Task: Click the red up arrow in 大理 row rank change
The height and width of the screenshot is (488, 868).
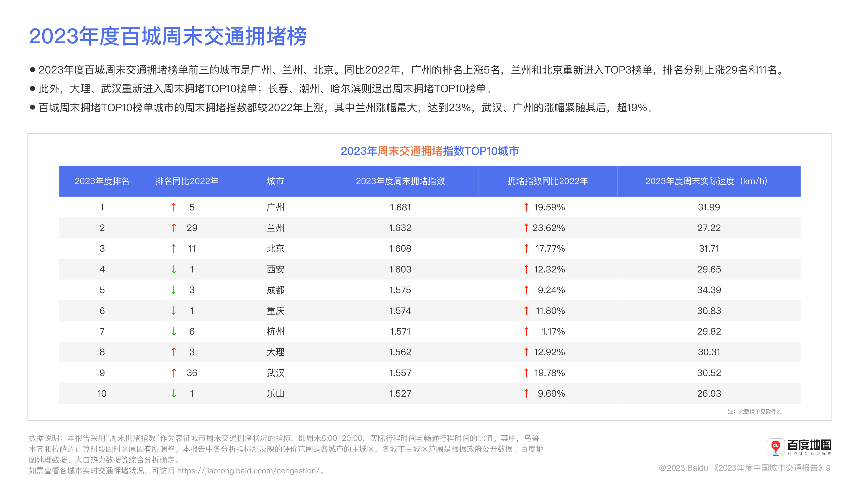Action: click(x=174, y=352)
